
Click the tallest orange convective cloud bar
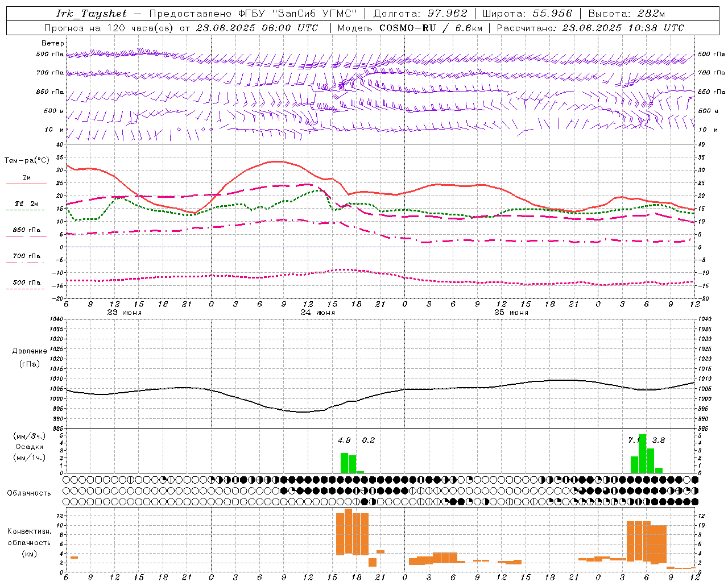348,531
